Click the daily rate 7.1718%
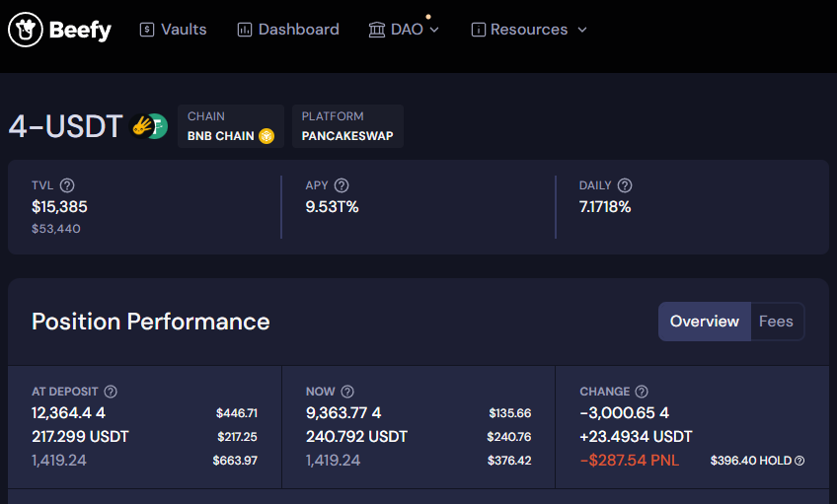837x504 pixels. click(605, 207)
